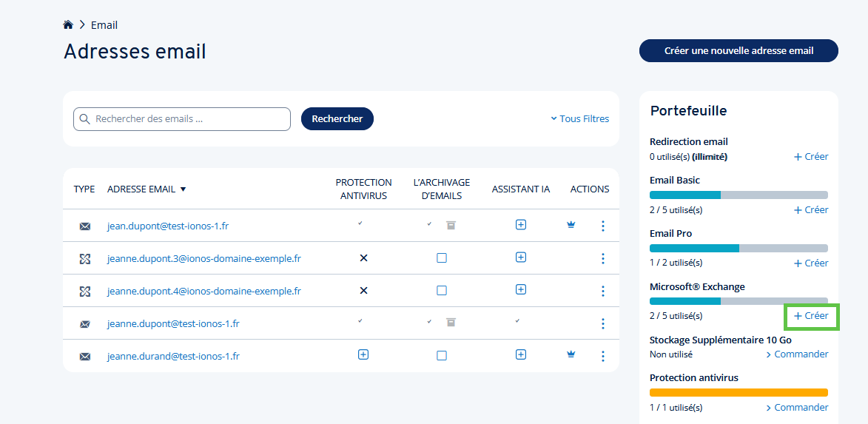This screenshot has width=868, height=424.
Task: Tick archiving checkbox for jeanne.dupont.4 address
Action: [x=441, y=291]
